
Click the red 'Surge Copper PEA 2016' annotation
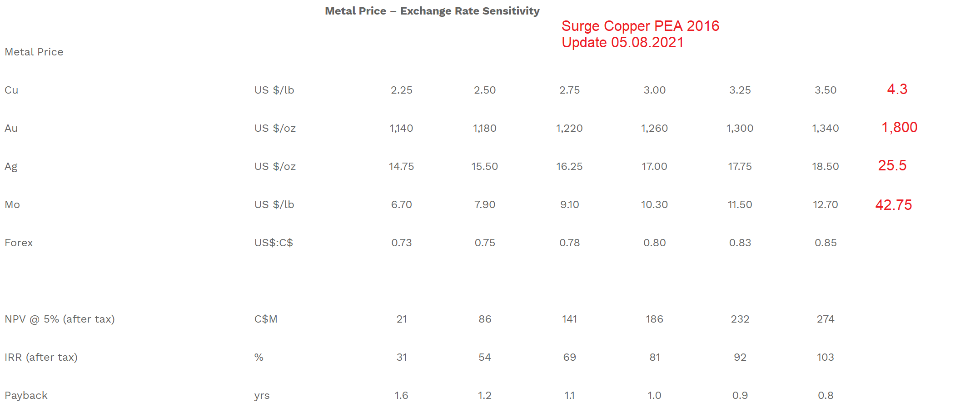(x=640, y=26)
